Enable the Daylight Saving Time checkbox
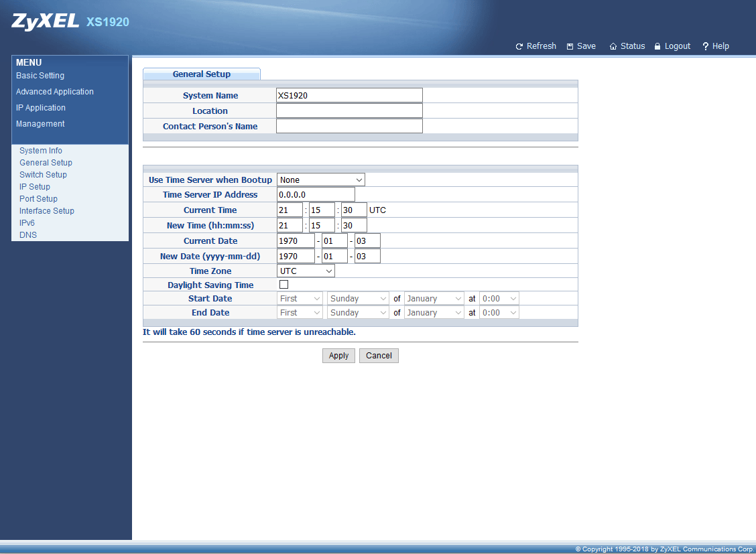This screenshot has width=756, height=554. click(x=283, y=285)
